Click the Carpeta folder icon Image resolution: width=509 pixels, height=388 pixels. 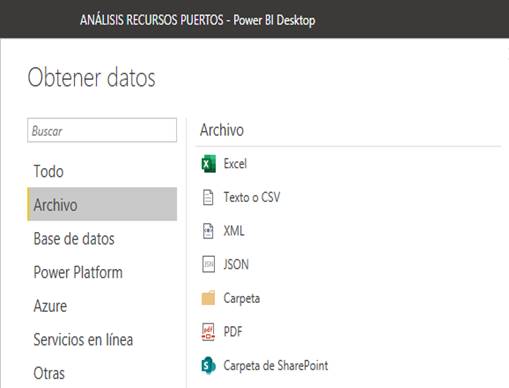pos(208,298)
